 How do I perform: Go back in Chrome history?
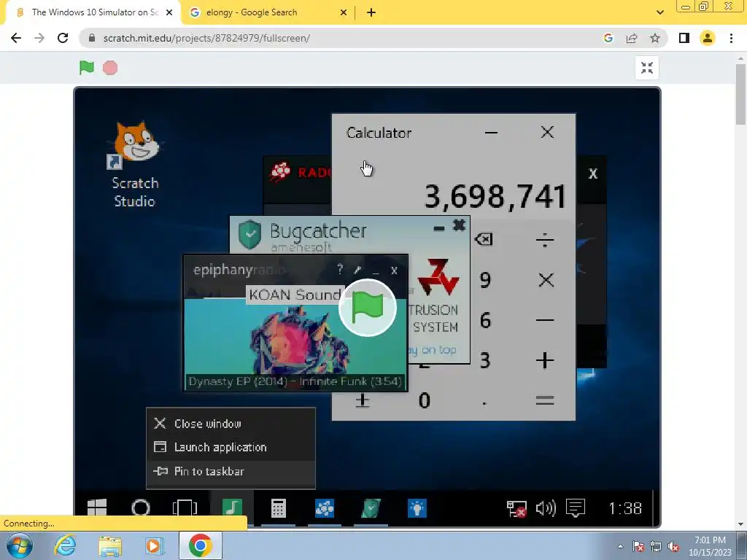pos(16,38)
